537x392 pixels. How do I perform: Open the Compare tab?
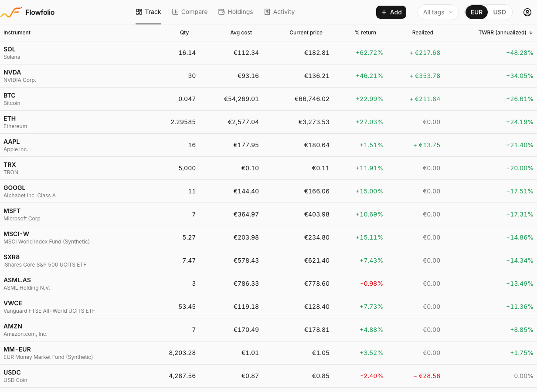coord(190,12)
